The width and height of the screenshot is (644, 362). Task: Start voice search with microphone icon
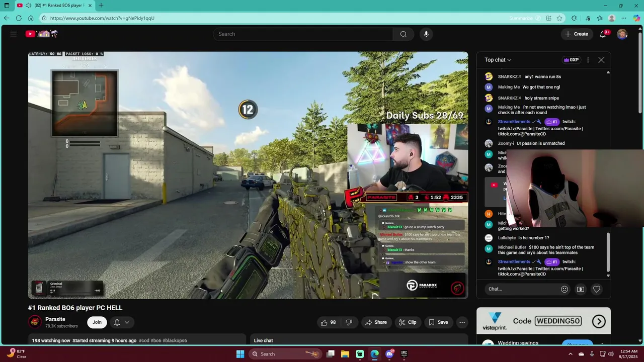426,34
